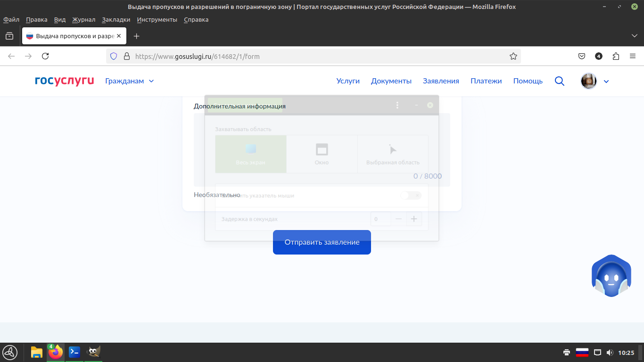Click the 'Дополнительная информация' label
644x362 pixels.
coord(239,106)
